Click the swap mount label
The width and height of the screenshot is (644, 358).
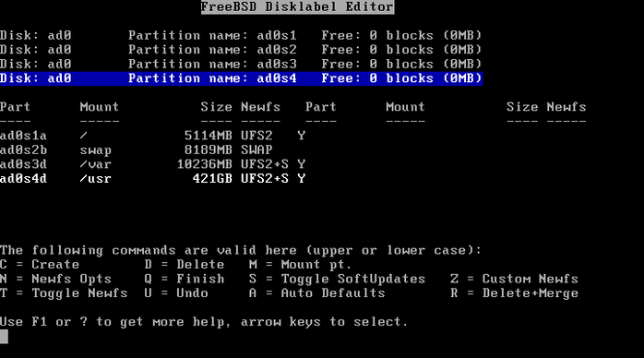click(95, 150)
